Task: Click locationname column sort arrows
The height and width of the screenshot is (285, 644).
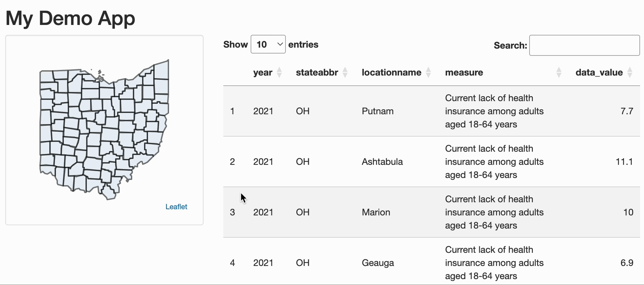Action: click(x=428, y=72)
